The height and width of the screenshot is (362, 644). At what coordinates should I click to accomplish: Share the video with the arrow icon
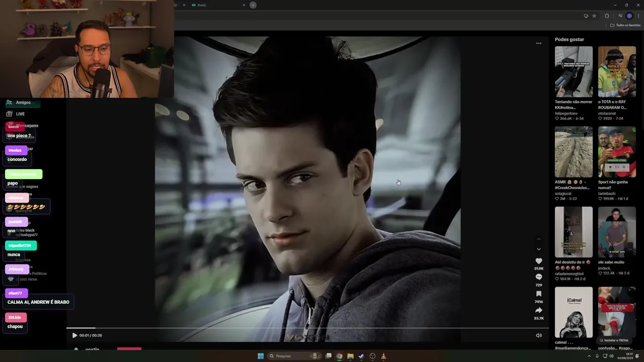coord(538,310)
